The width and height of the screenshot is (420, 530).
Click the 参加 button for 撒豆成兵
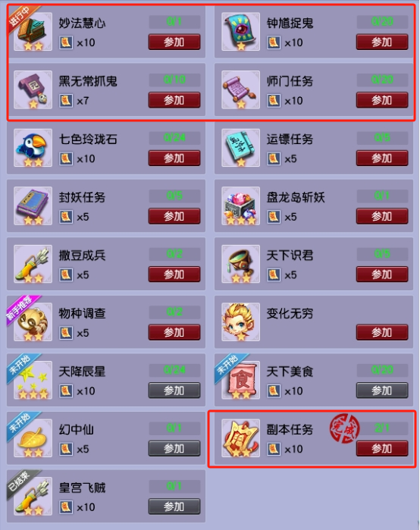174,274
